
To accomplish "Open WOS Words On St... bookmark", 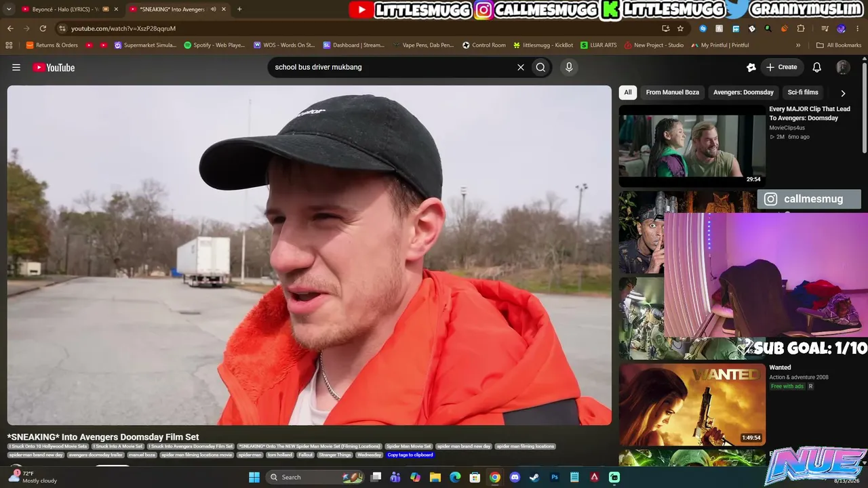I will click(x=284, y=45).
